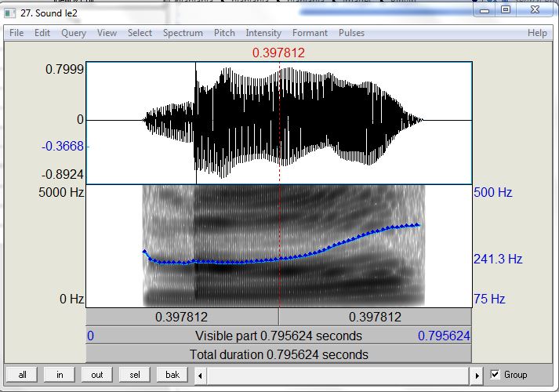
Task: Open the Spectrum menu
Action: (x=183, y=33)
